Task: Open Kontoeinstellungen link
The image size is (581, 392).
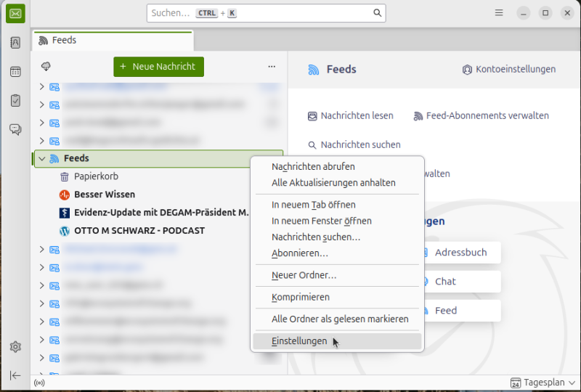Action: (509, 70)
